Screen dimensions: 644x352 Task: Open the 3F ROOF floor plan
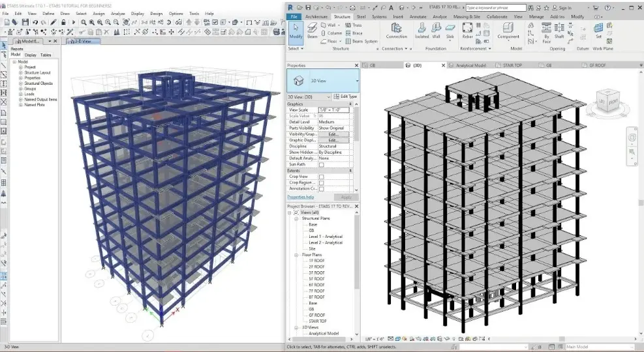pos(316,272)
